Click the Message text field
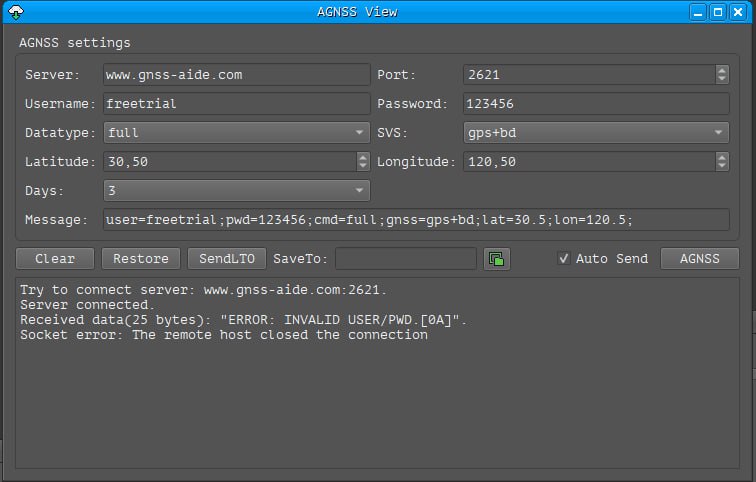Image resolution: width=756 pixels, height=482 pixels. [416, 220]
